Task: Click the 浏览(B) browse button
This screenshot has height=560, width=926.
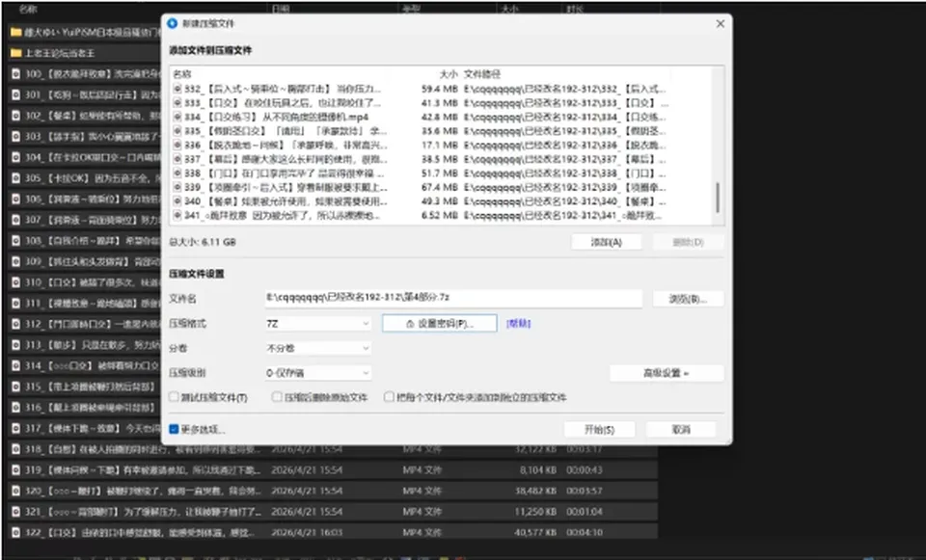Action: coord(688,299)
